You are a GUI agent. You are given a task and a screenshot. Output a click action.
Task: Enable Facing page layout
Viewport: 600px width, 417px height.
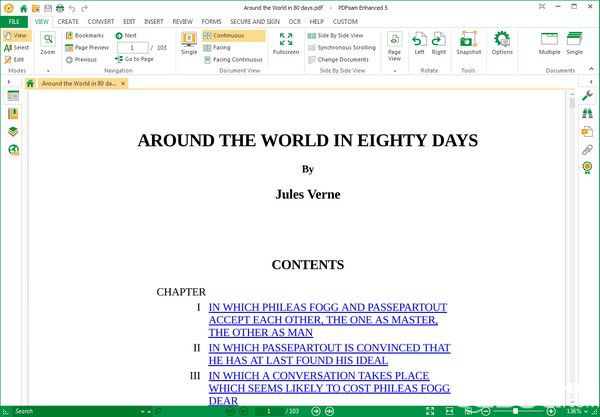point(217,47)
